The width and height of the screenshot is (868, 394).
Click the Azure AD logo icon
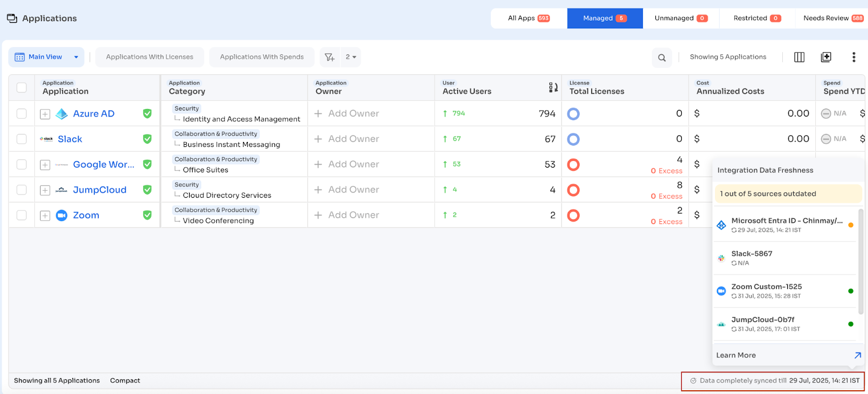click(x=62, y=114)
